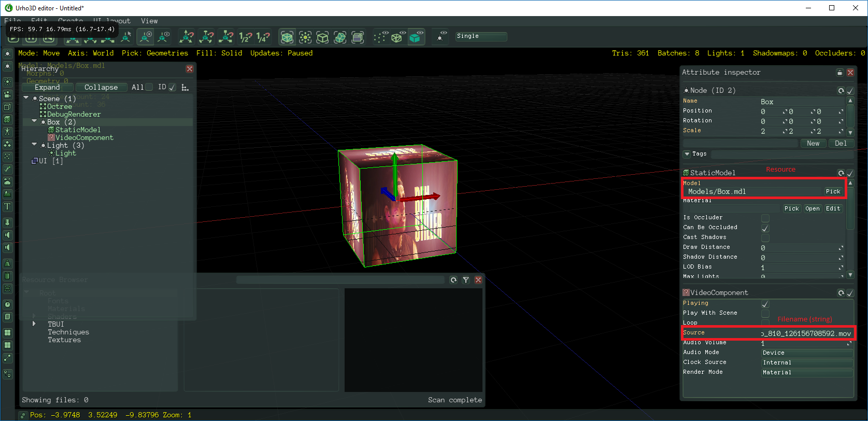Viewport: 868px width, 421px height.
Task: Choose the half-step snap scale icon
Action: tap(245, 37)
